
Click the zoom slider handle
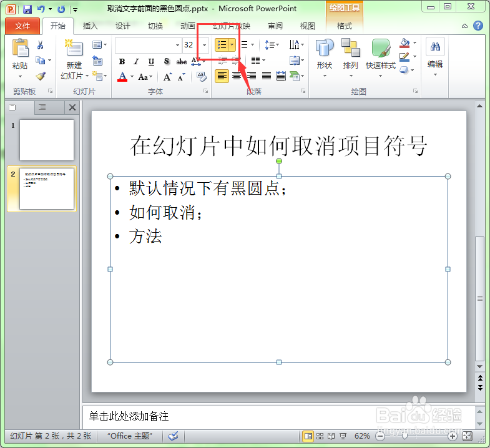[404, 436]
